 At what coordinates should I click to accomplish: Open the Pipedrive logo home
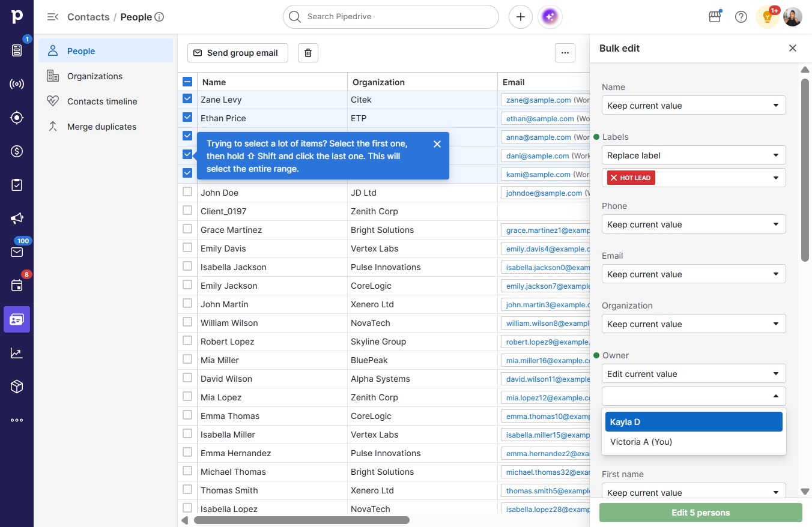tap(17, 17)
